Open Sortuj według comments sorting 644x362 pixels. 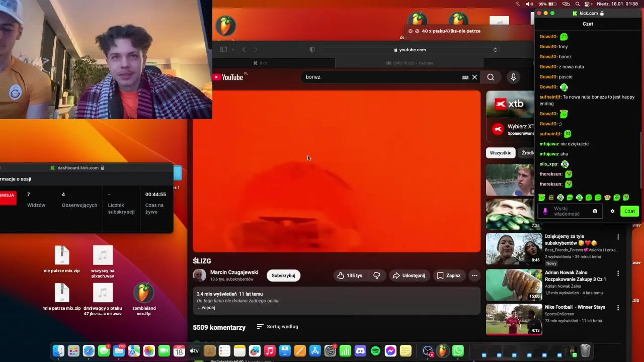(277, 326)
